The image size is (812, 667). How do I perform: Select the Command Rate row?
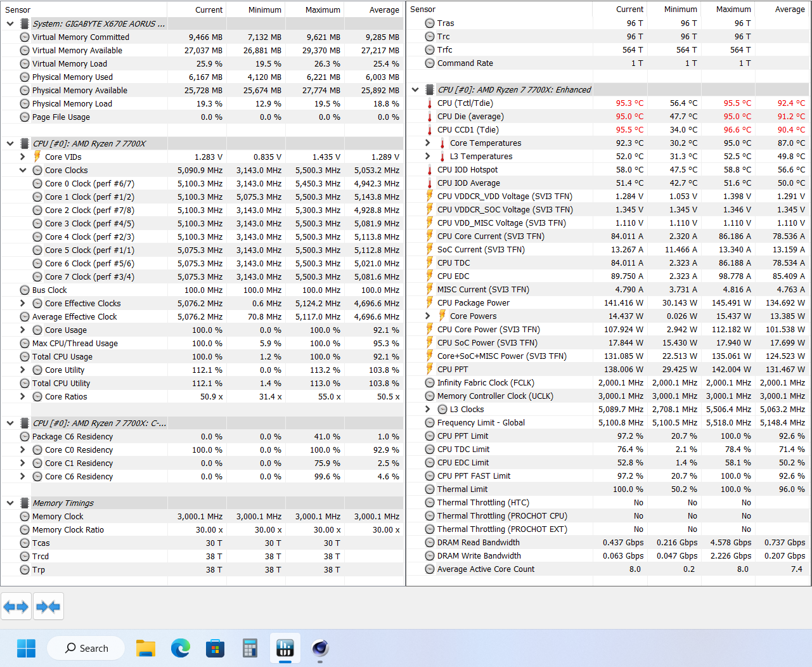coord(609,63)
